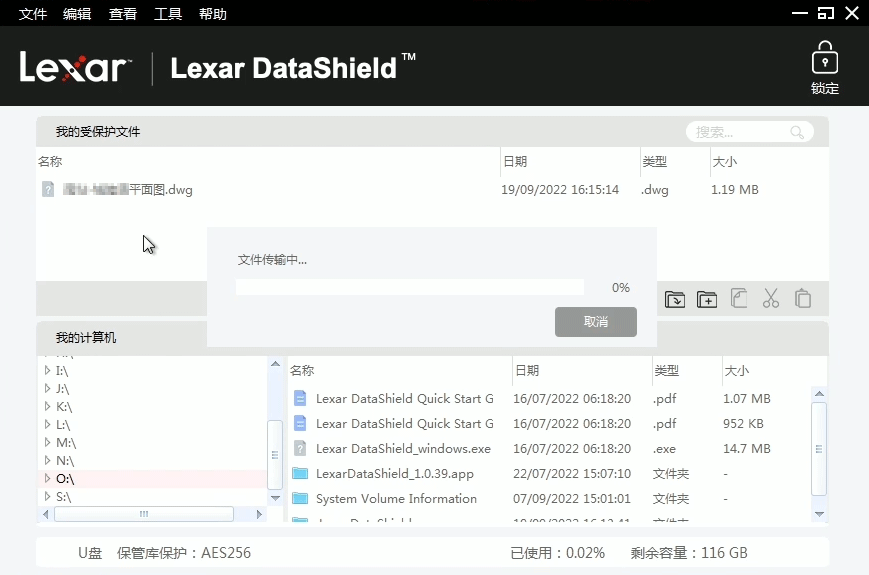Select System Volume Information folder name
Image resolution: width=869 pixels, height=575 pixels.
(x=396, y=499)
